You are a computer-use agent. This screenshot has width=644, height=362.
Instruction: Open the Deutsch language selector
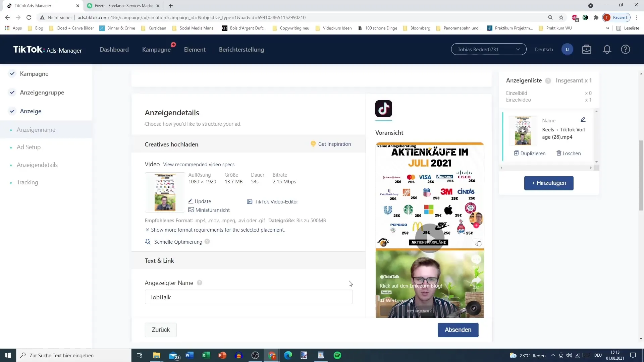pos(544,50)
